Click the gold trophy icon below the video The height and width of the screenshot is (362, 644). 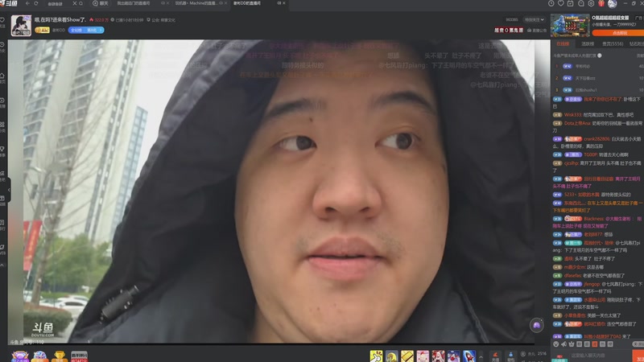60,356
